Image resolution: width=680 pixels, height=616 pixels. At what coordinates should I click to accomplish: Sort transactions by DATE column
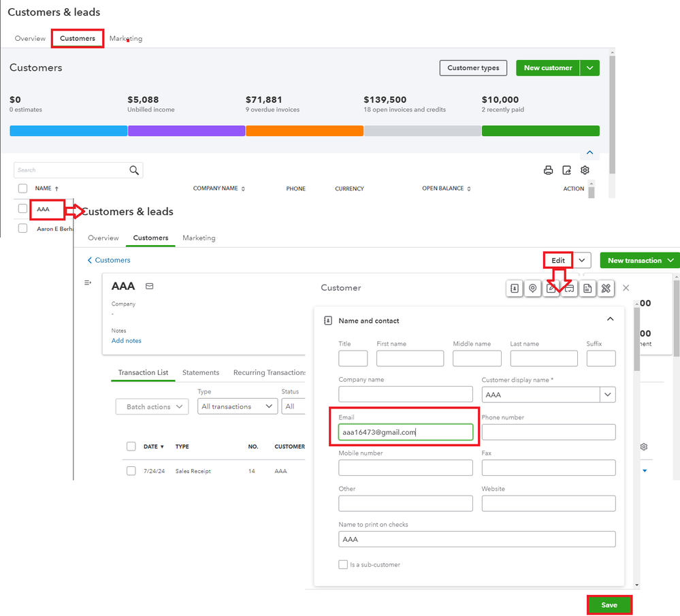pos(154,447)
